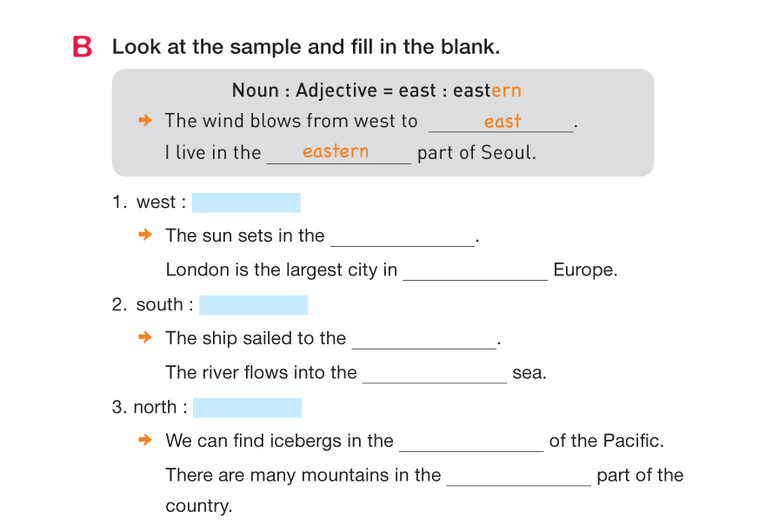Screen dimensions: 759x532
Task: Click the heading 'Look at the sample and fill in the blank'
Action: point(306,47)
